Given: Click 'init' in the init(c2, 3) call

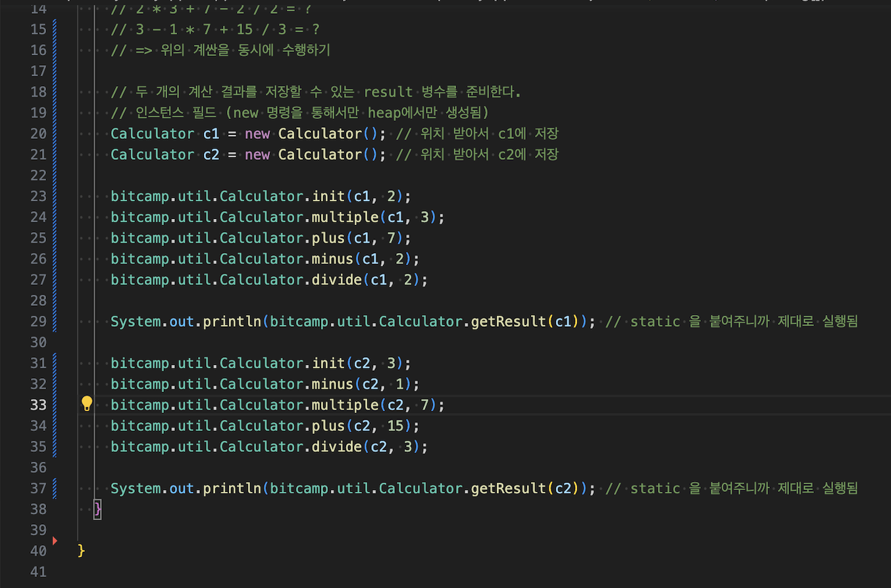Looking at the screenshot, I should point(328,363).
